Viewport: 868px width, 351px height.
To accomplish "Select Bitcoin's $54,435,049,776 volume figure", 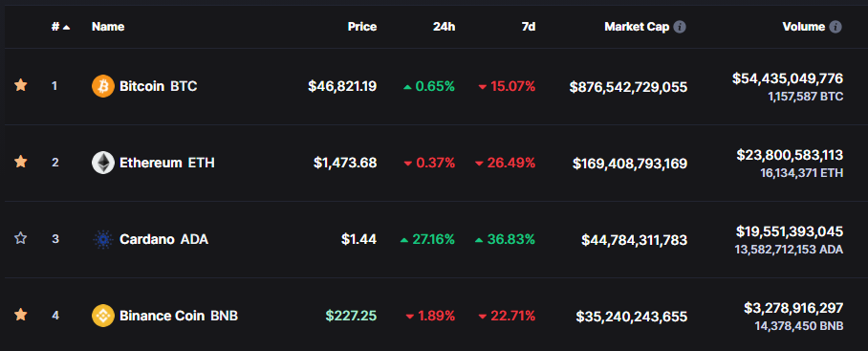I will tap(788, 78).
